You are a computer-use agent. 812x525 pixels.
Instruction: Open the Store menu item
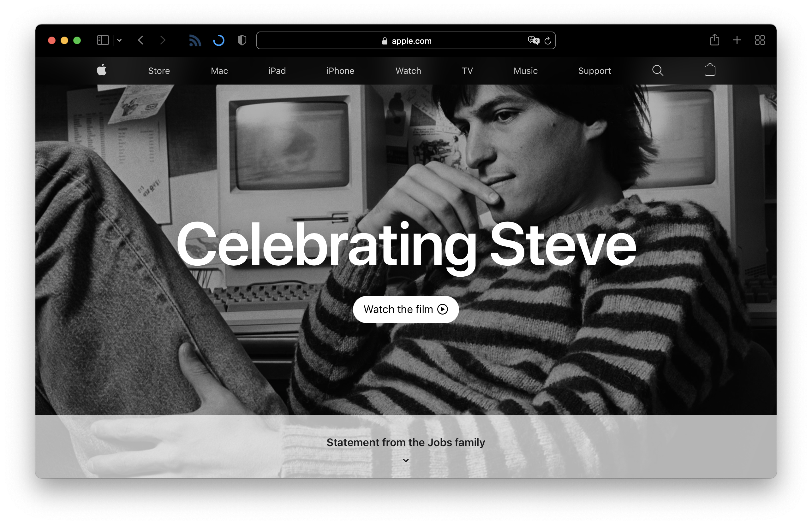point(159,71)
